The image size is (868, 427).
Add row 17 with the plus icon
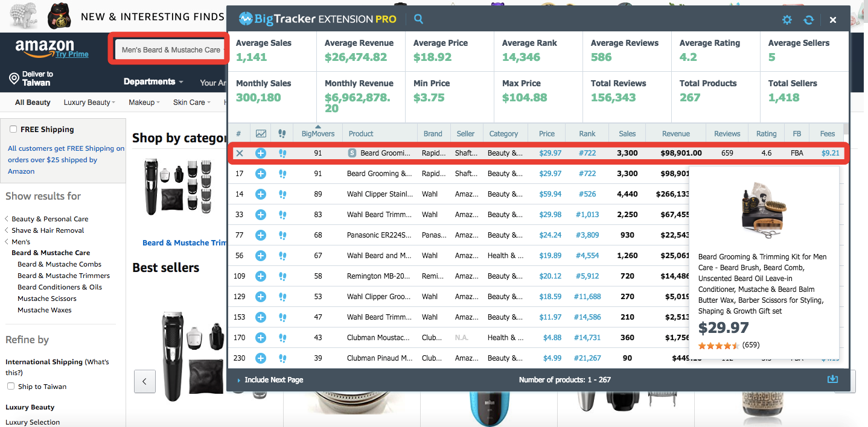(261, 174)
